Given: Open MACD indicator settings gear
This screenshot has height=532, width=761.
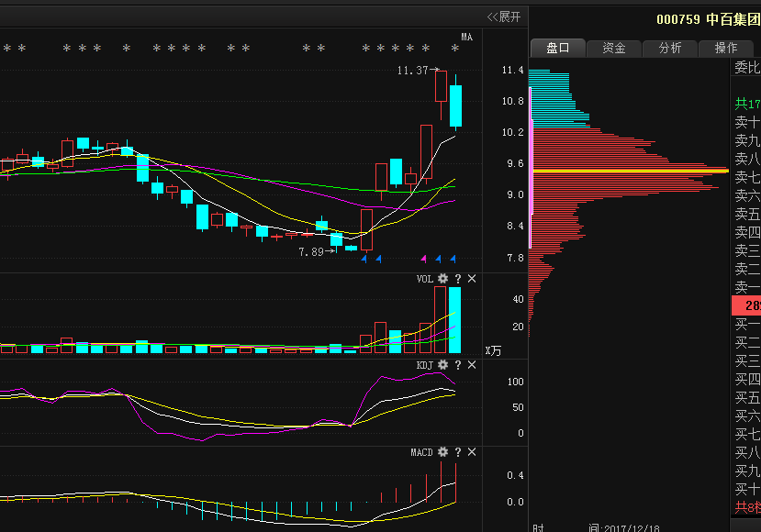Looking at the screenshot, I should [442, 452].
